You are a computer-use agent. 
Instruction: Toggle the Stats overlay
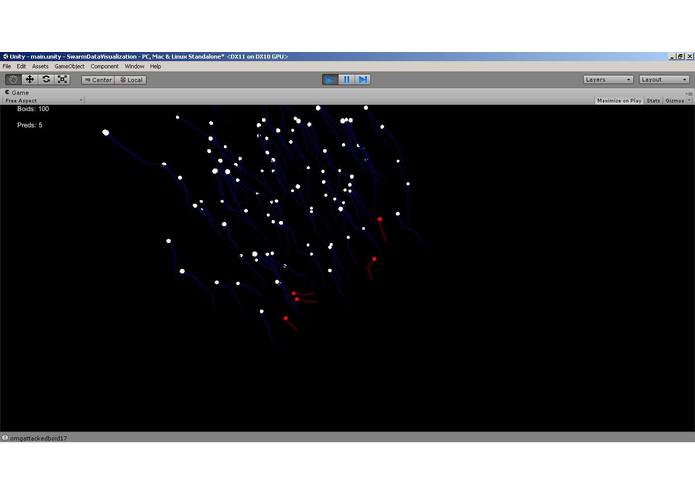click(x=653, y=101)
